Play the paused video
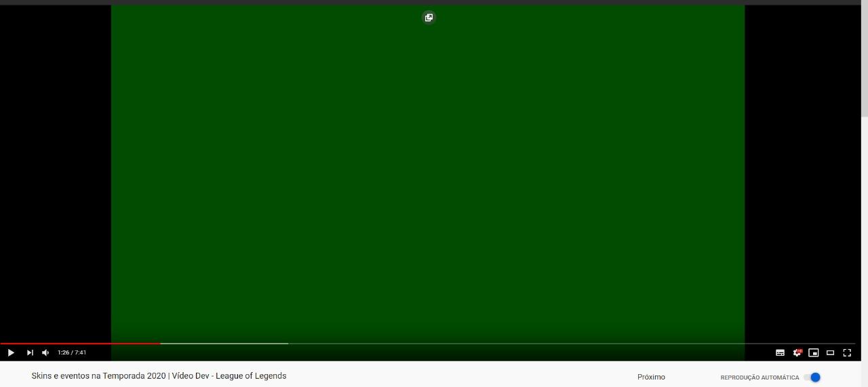 (x=11, y=352)
